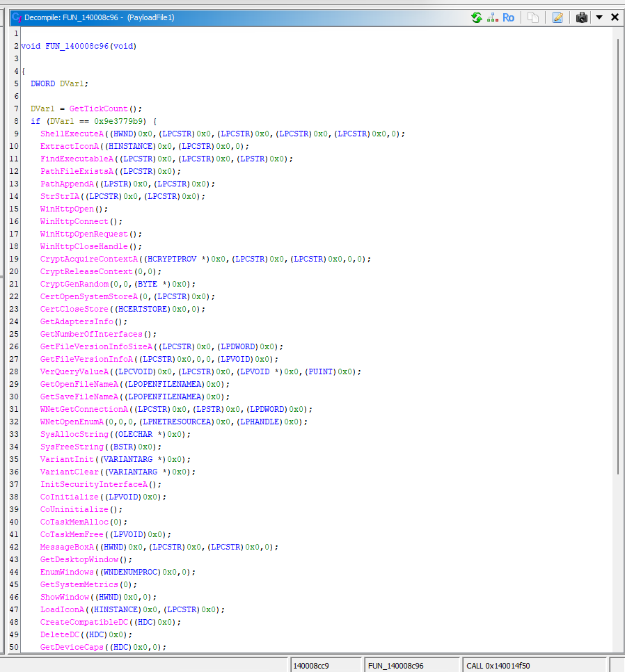The width and height of the screenshot is (625, 672).
Task: Select CertCloseStore call
Action: [x=74, y=309]
